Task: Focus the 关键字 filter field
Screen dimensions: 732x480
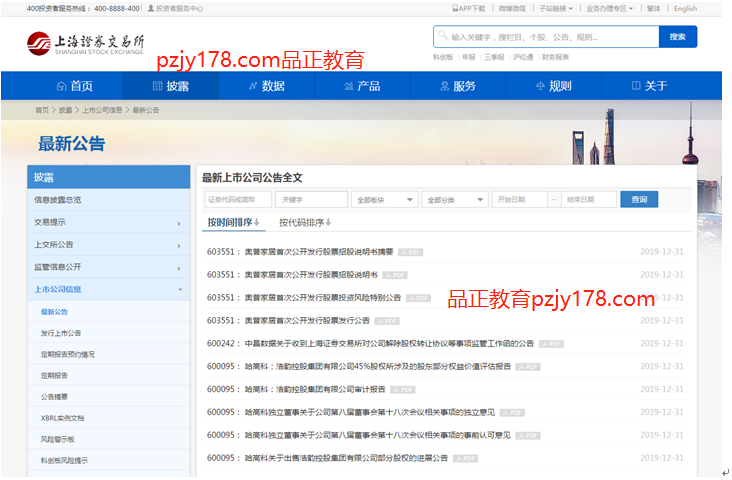Action: click(311, 200)
